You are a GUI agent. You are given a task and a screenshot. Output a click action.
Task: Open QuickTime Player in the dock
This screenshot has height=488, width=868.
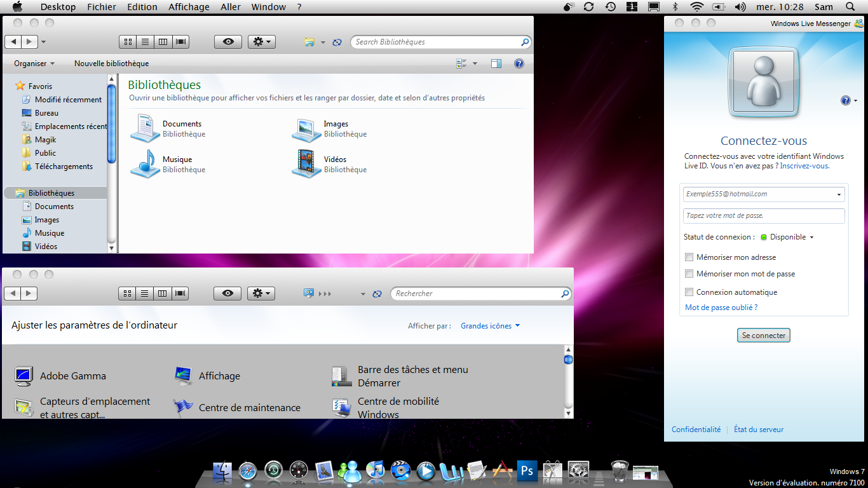[426, 471]
